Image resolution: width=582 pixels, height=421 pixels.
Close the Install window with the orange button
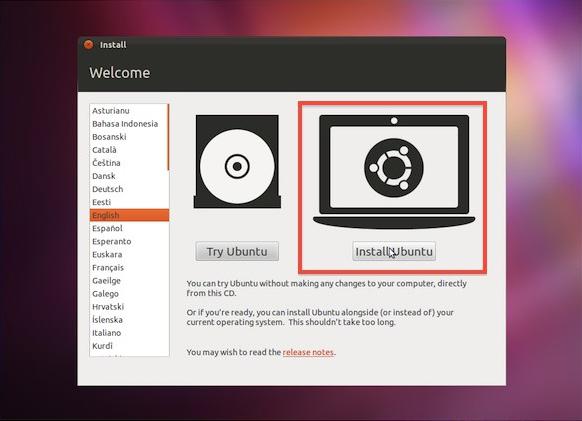(88, 45)
